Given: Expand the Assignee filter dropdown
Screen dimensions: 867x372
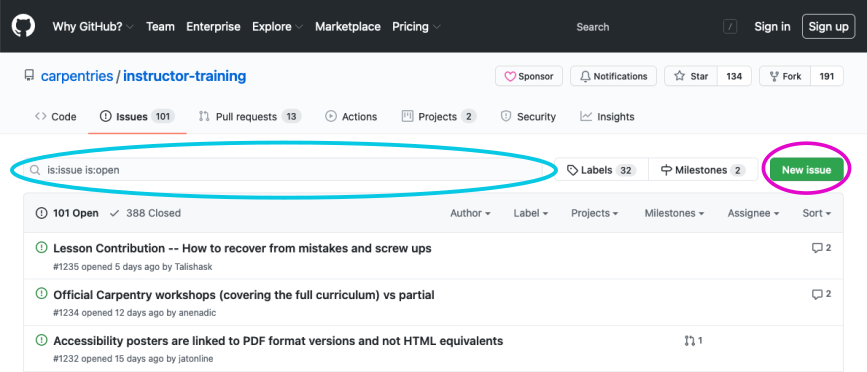Looking at the screenshot, I should pos(753,213).
